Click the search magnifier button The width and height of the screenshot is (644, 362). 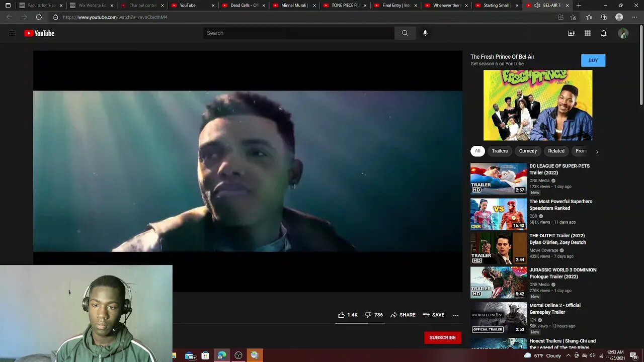(405, 33)
